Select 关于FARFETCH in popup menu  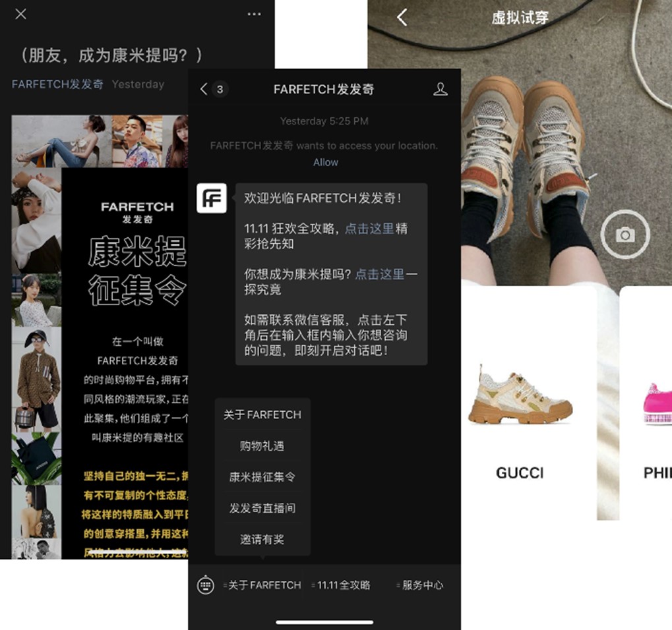tap(262, 415)
